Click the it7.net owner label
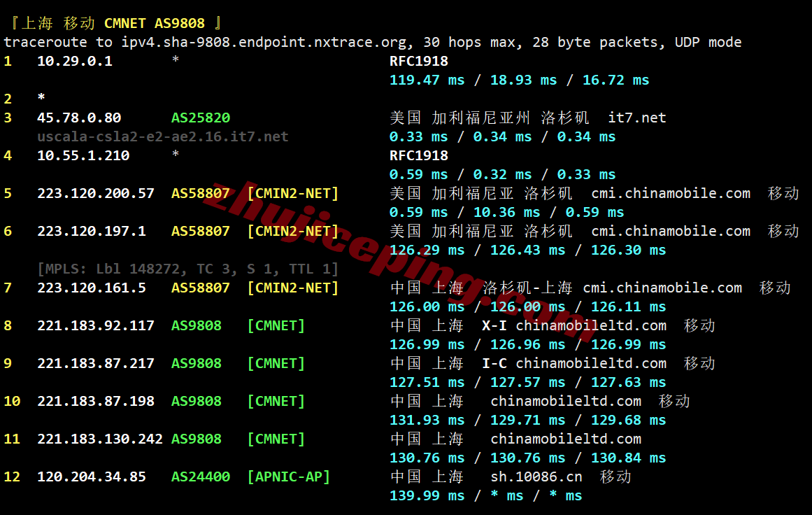 tap(636, 118)
